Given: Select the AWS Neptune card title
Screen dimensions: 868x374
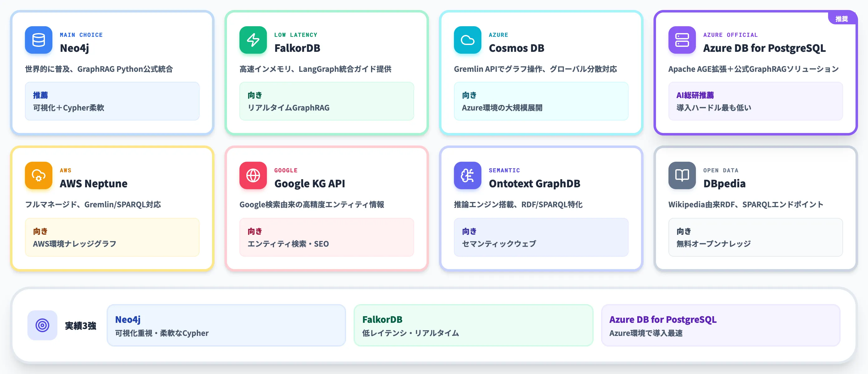Looking at the screenshot, I should [x=94, y=184].
